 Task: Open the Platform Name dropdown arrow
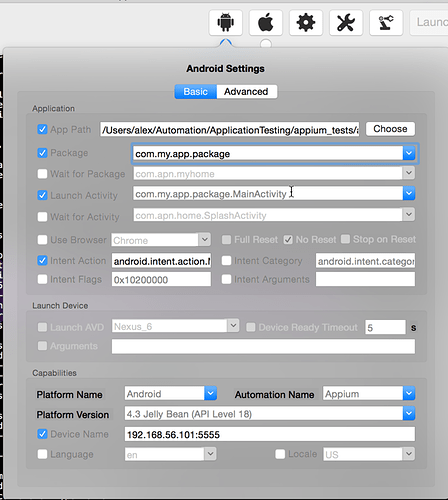[x=210, y=394]
